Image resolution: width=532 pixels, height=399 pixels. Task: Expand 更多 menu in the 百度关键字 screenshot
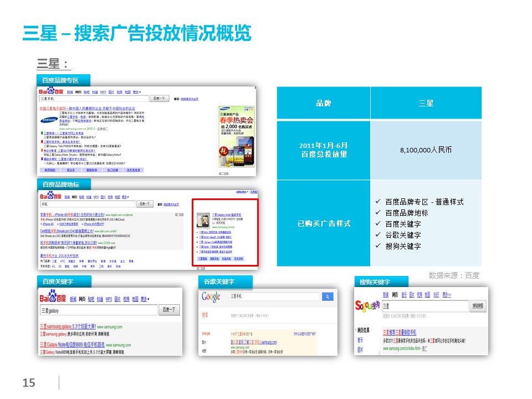pos(145,299)
